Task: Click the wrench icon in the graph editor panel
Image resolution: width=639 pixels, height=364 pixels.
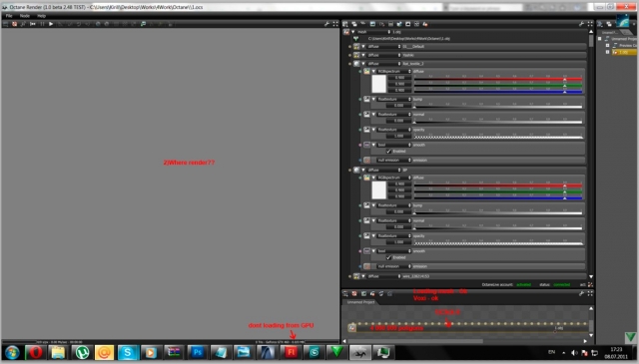Action: pos(581,293)
